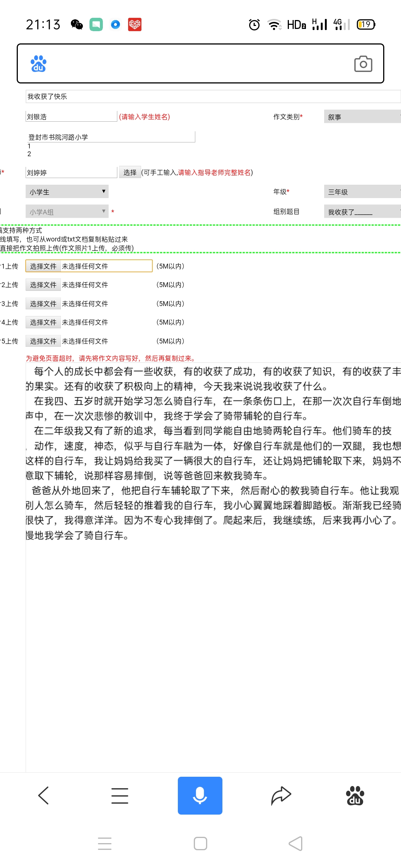Click 选择文件 for photo 3 upload

pos(43,304)
